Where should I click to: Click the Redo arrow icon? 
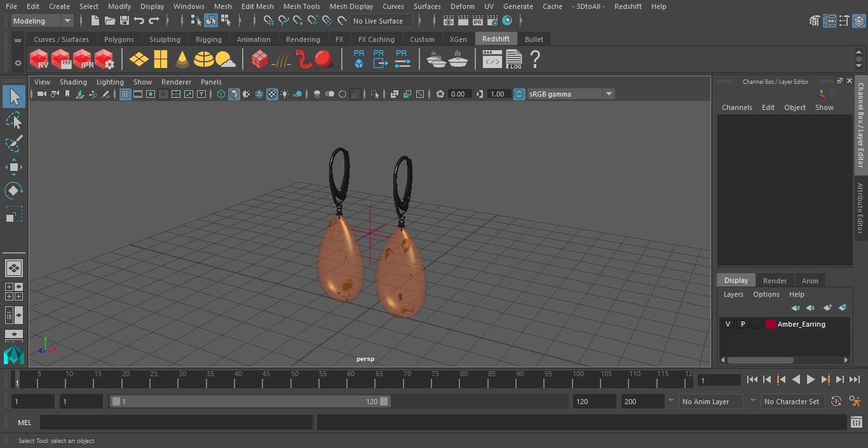pyautogui.click(x=154, y=21)
